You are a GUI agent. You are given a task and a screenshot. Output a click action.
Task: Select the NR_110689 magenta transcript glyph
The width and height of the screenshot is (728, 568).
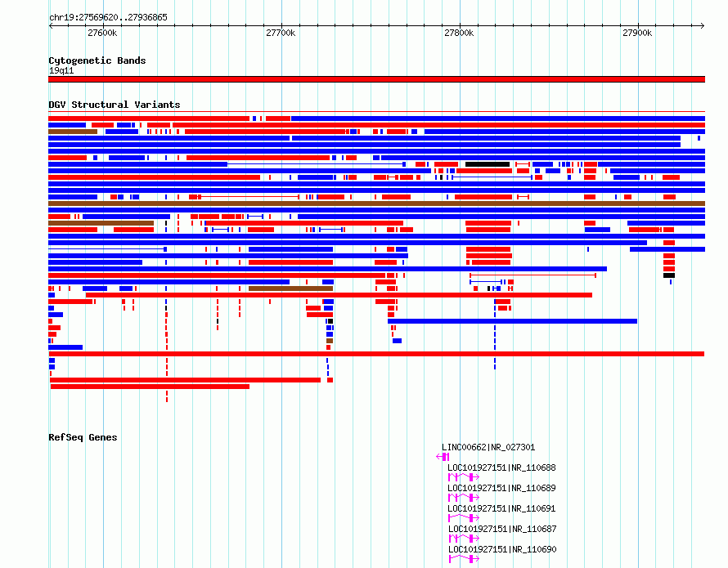pos(463,498)
